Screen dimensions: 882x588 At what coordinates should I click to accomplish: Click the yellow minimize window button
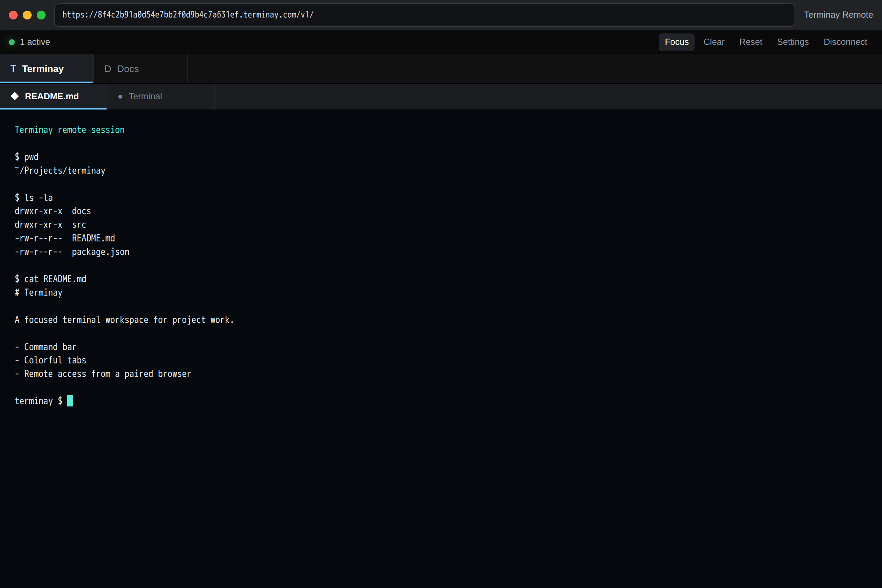[x=27, y=15]
